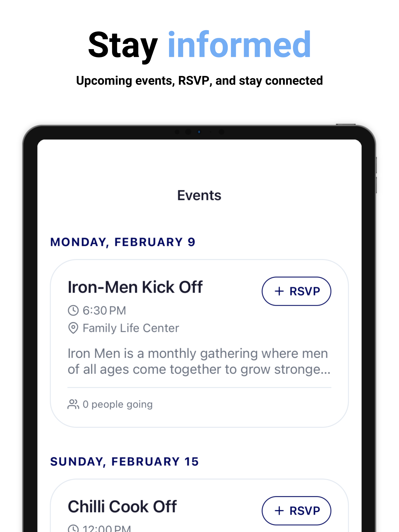This screenshot has height=532, width=399.
Task: Click the clock icon beside 6:30 PM
Action: tap(73, 310)
